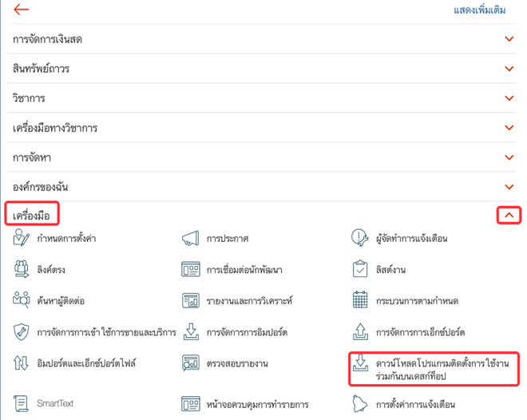Screen dimensions: 527x420
Task: Expand the องค์กรของฉัน section chevron
Action: tap(509, 187)
